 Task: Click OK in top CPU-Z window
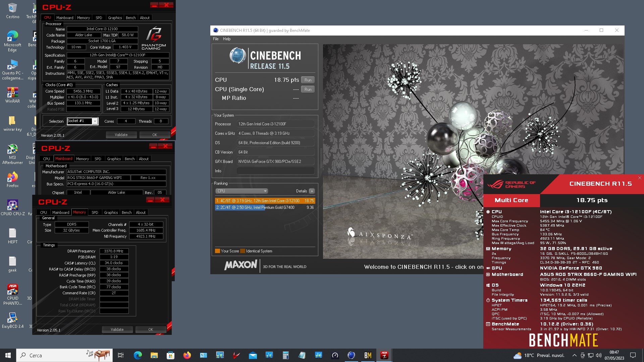[x=155, y=135]
